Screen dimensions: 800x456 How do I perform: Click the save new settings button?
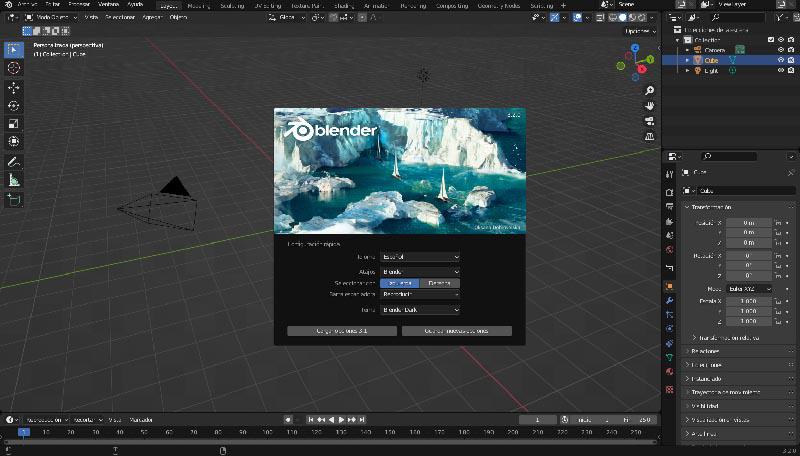[x=457, y=331]
